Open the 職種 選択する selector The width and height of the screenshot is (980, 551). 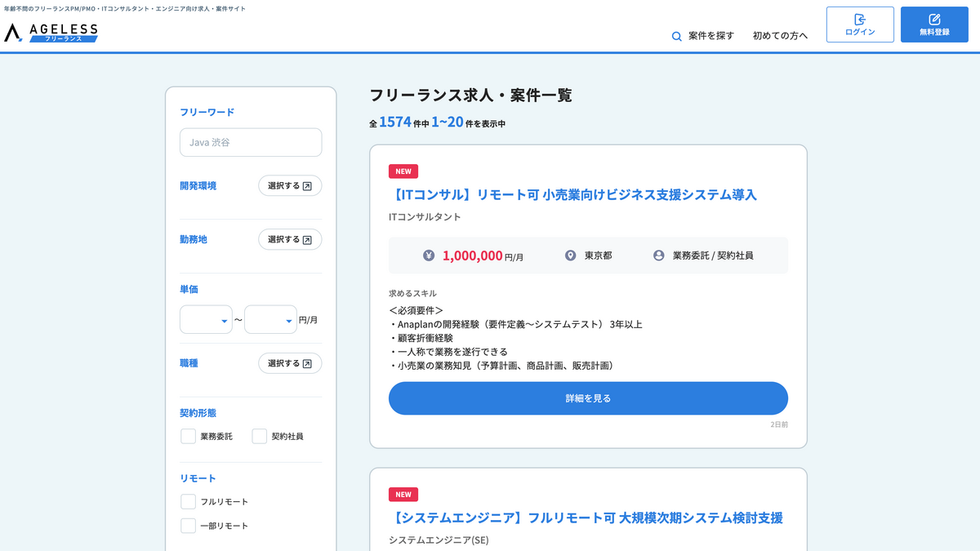coord(290,363)
